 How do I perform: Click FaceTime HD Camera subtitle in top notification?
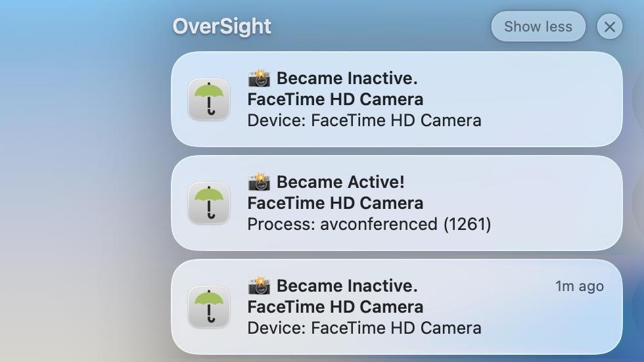[335, 100]
